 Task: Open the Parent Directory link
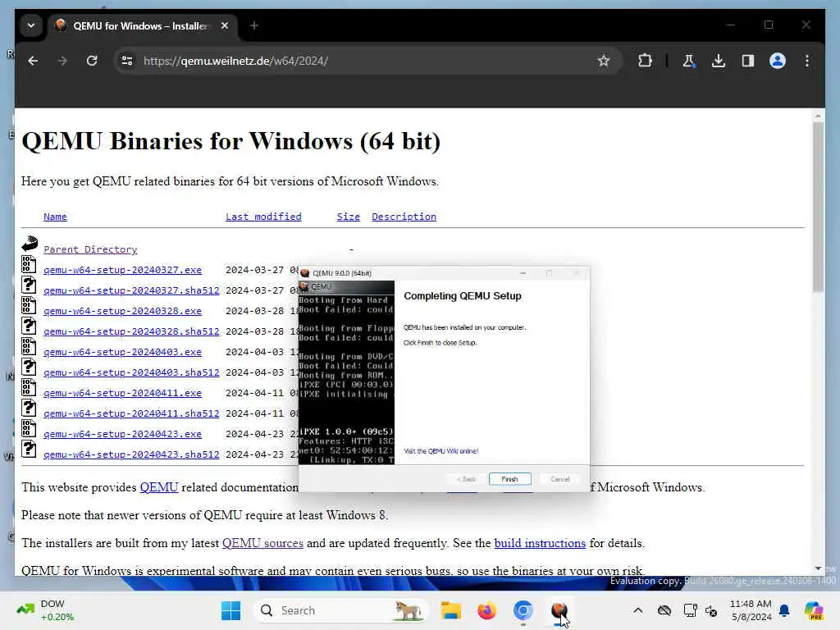click(x=90, y=249)
